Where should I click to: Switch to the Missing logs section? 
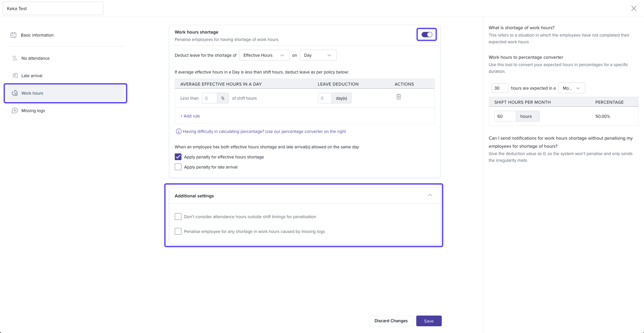pos(33,110)
